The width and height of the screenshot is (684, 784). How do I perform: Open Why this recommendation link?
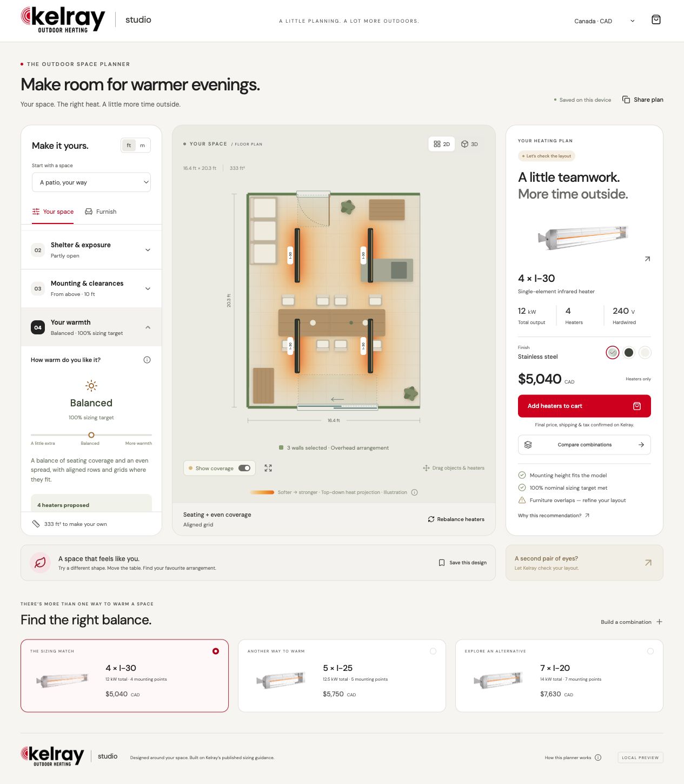point(554,516)
